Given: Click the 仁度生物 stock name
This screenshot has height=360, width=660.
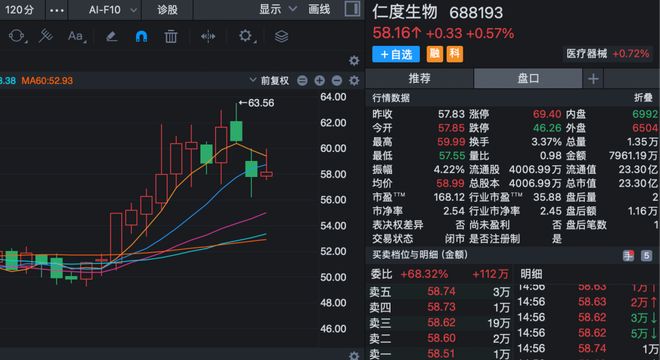Looking at the screenshot, I should coord(405,12).
